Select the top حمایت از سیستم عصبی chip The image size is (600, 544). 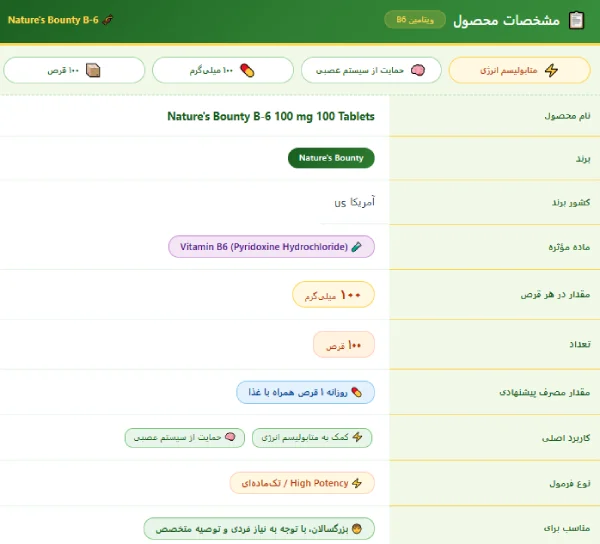(371, 70)
